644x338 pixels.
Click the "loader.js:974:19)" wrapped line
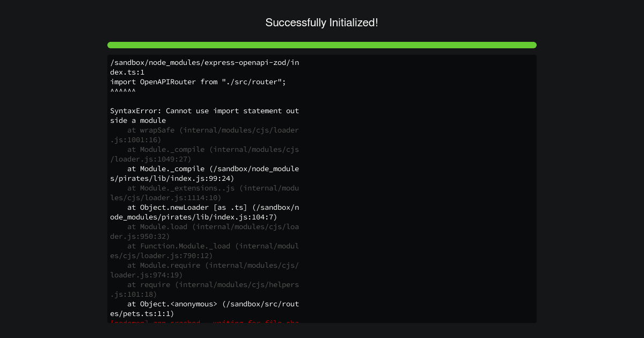point(147,275)
